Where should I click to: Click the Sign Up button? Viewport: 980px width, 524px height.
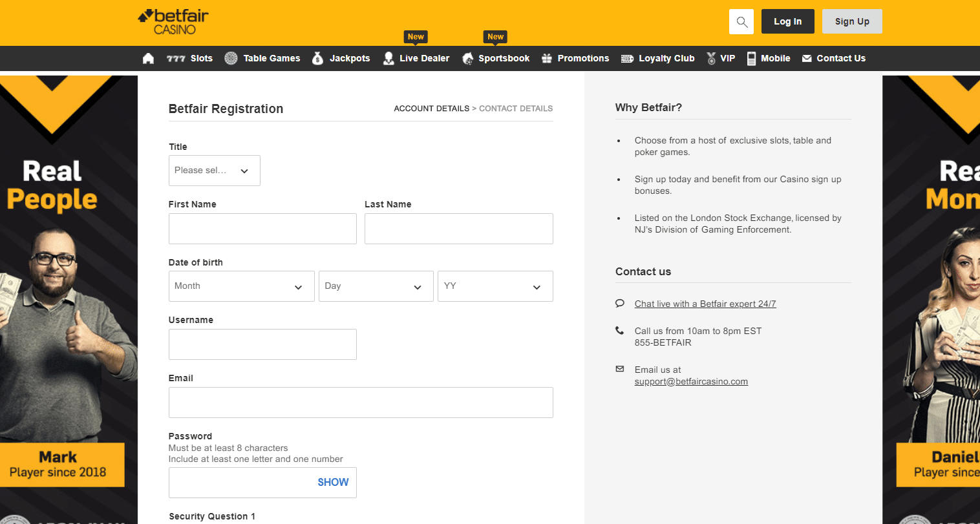point(852,21)
